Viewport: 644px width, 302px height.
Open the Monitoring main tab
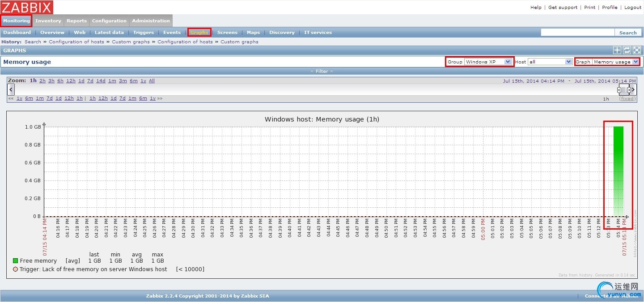(16, 21)
